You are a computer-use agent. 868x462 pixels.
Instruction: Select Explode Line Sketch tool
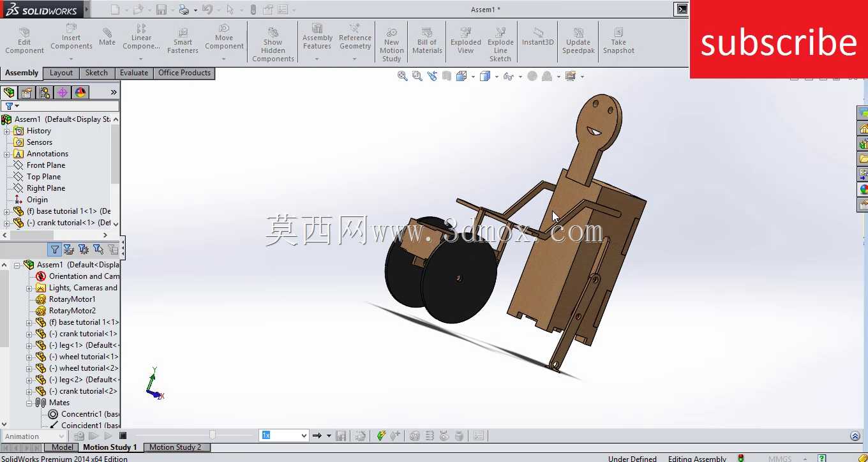pyautogui.click(x=500, y=45)
